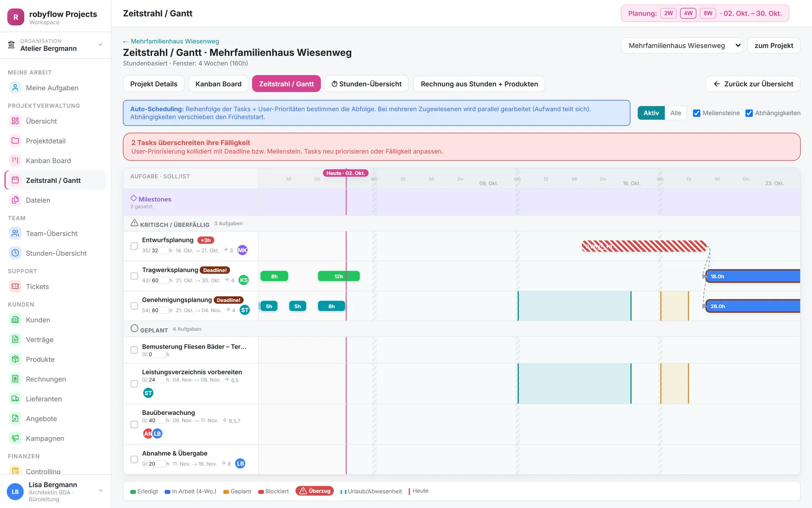
Task: Click the Kunden building icon
Action: [15, 320]
